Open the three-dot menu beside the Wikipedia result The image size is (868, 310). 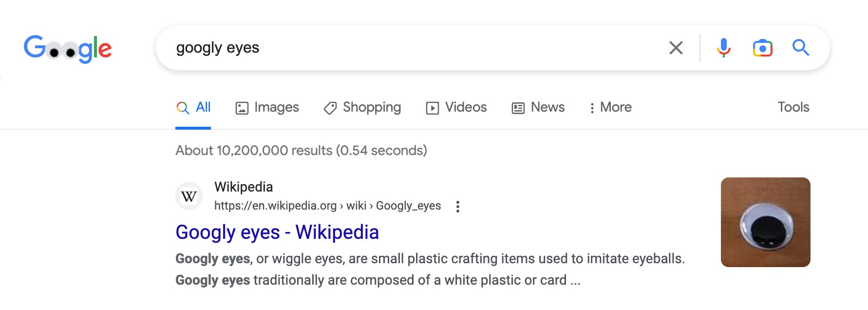[x=457, y=207]
